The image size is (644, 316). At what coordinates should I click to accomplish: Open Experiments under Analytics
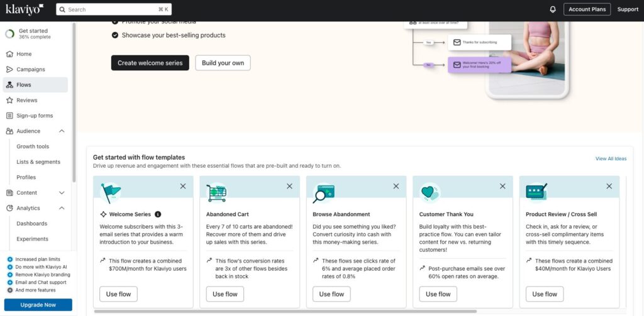[32, 239]
